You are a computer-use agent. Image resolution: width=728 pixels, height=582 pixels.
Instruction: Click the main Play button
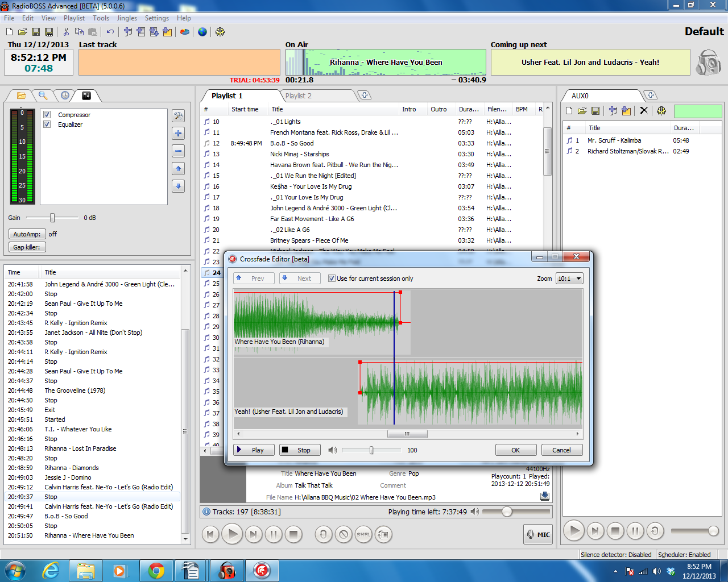pyautogui.click(x=232, y=534)
